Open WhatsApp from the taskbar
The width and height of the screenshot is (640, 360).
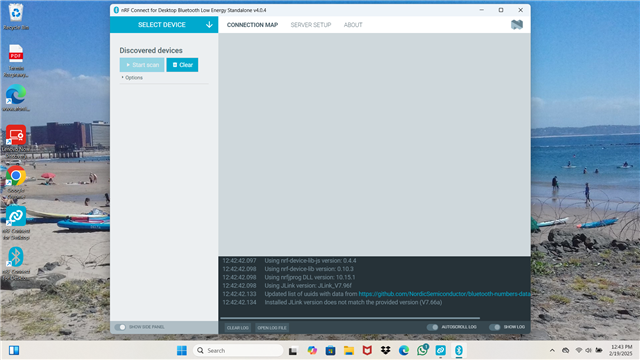pos(422,350)
